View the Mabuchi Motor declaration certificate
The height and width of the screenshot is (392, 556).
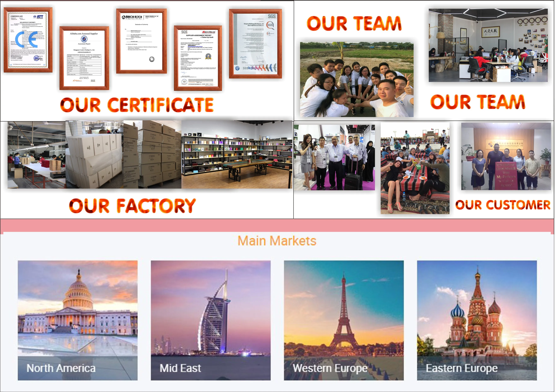pos(142,41)
